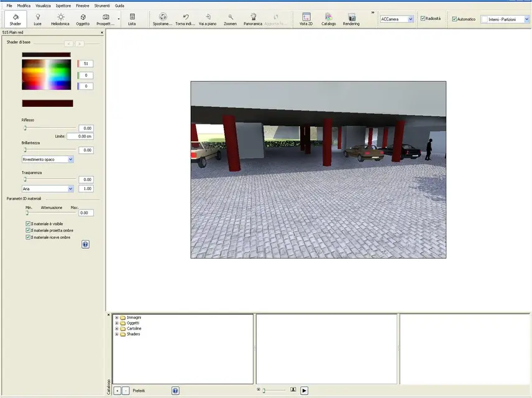Uncheck 'Il materiale è visibile'

click(x=29, y=224)
